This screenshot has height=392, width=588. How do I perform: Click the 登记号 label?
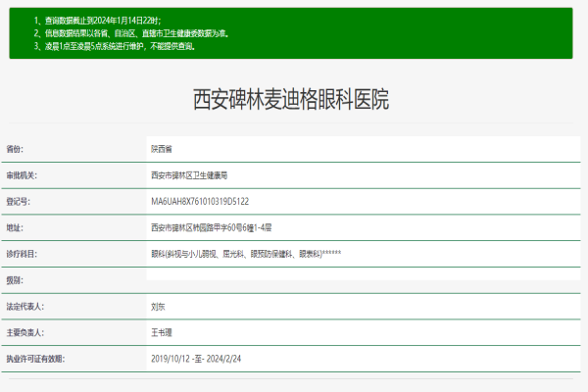pyautogui.click(x=18, y=202)
